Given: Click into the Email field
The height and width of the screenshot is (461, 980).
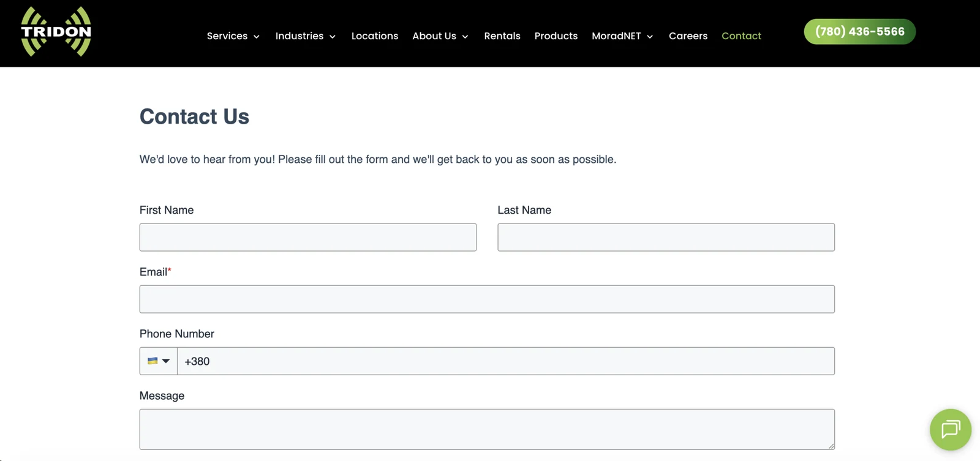Looking at the screenshot, I should [487, 299].
